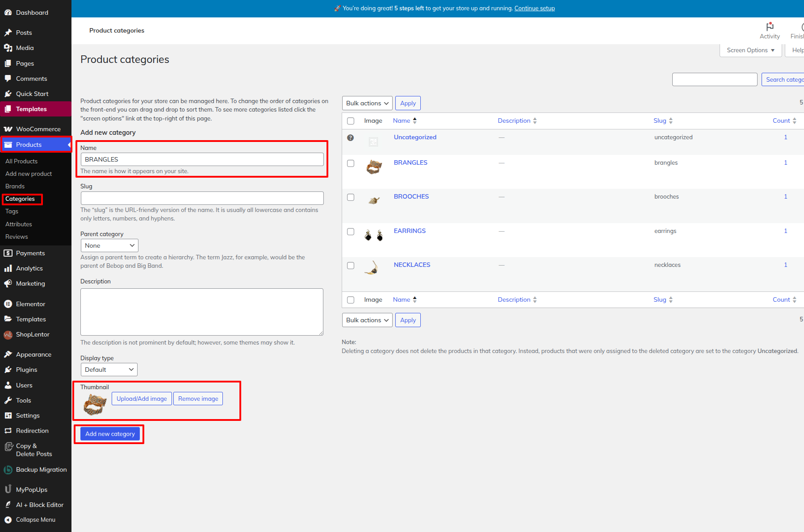Collapse the admin menu using arrow icon

point(8,520)
